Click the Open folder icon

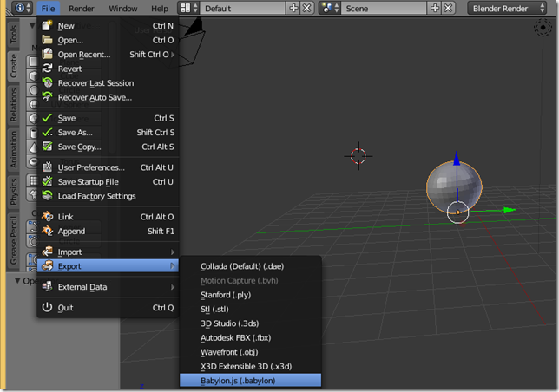click(x=47, y=40)
